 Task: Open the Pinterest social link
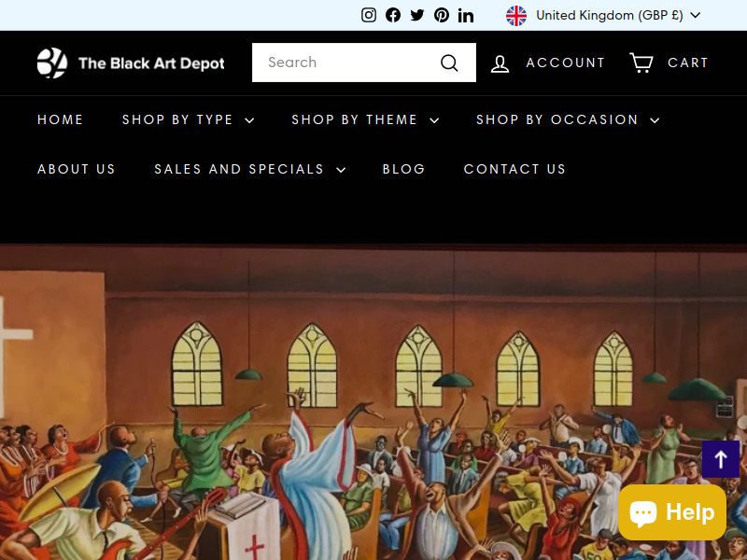pos(442,15)
